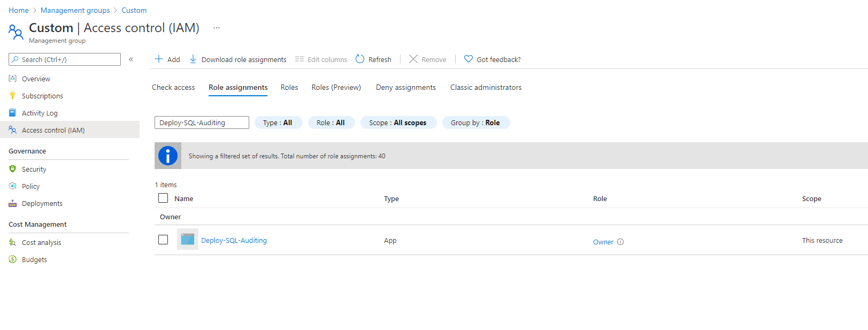This screenshot has height=330, width=868.
Task: Click the Custom breadcrumb link
Action: coord(134,10)
